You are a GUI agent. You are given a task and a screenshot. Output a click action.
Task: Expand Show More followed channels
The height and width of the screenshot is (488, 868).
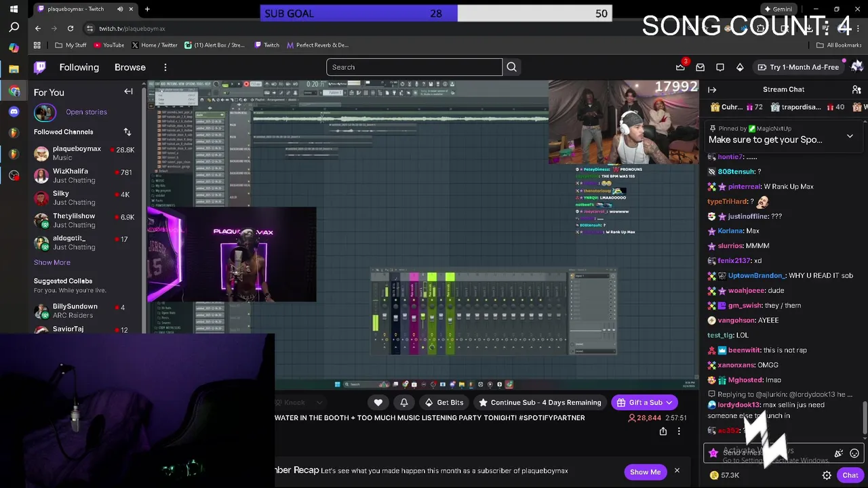pos(52,262)
